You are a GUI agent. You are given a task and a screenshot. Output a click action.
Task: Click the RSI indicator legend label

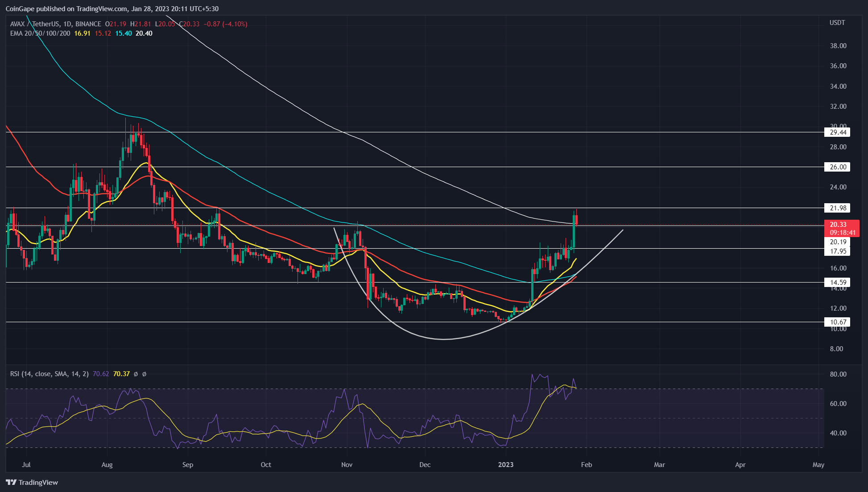click(x=50, y=374)
